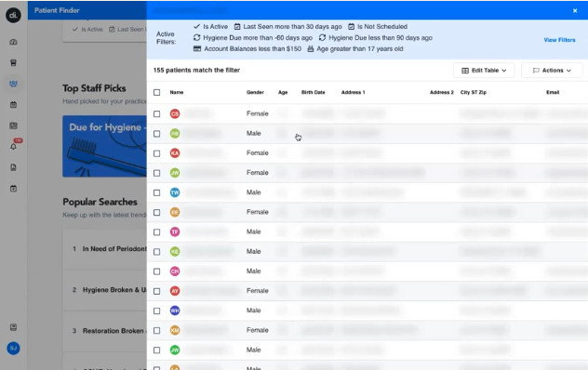588x370 pixels.
Task: Open the Due for Hygiene staff pick card
Action: pyautogui.click(x=104, y=146)
